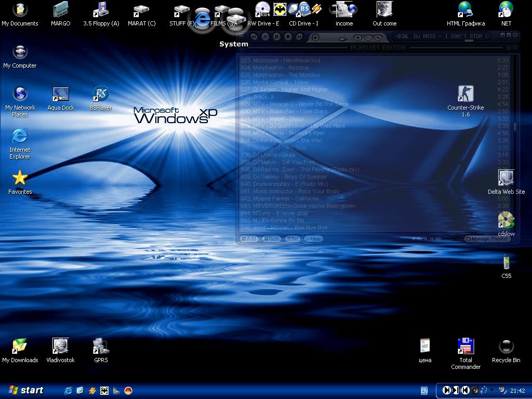Click the Winamp eject/open file button
The height and width of the screenshot is (399, 532).
tap(357, 37)
